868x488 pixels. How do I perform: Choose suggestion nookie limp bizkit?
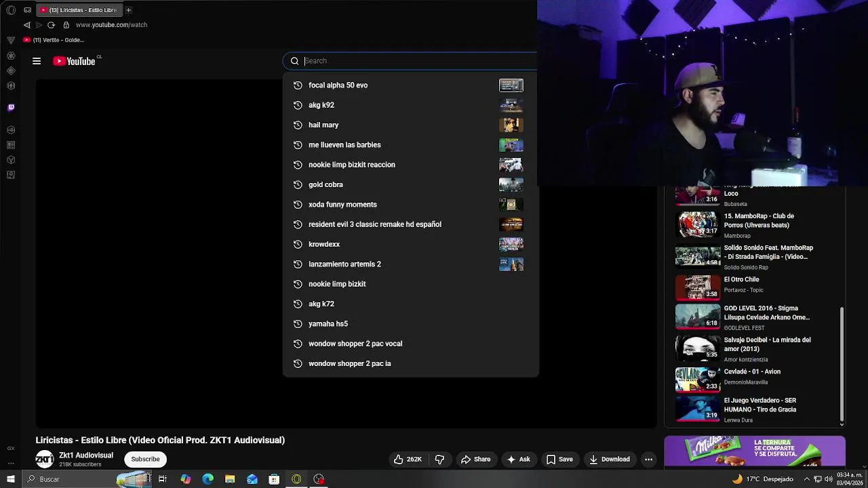[410, 284]
